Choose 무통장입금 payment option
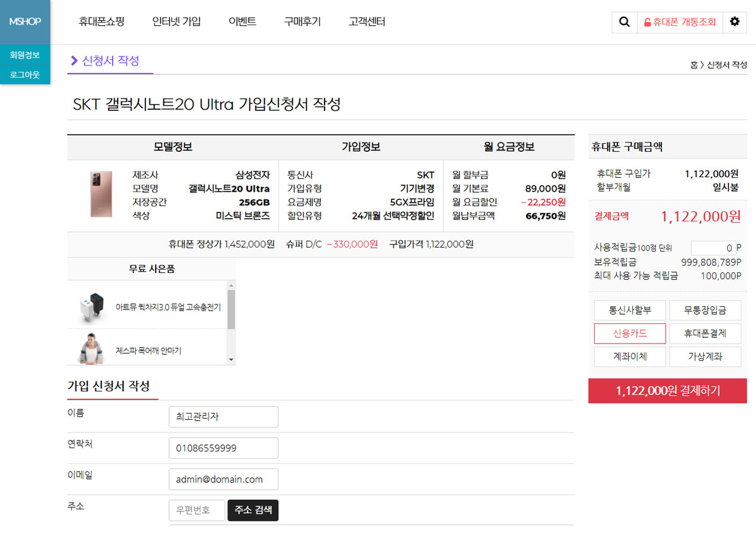This screenshot has width=756, height=544. click(704, 310)
